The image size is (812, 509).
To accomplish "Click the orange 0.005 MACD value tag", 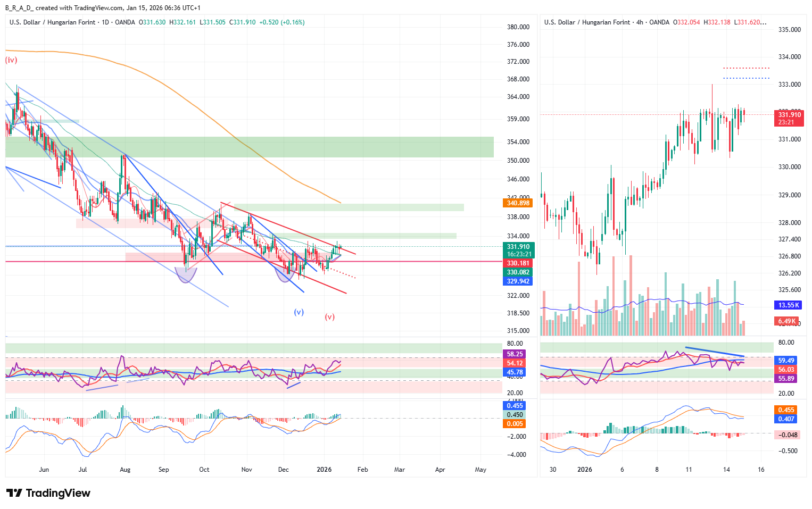I will pos(515,424).
